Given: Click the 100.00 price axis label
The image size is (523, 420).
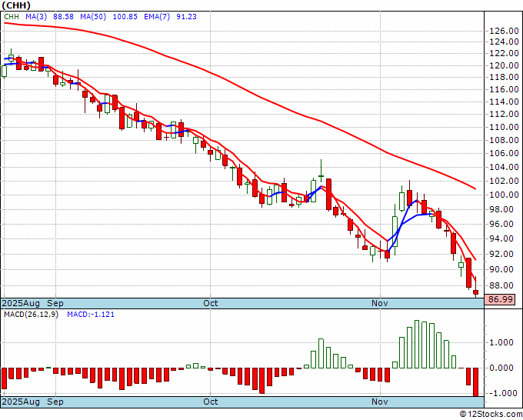Looking at the screenshot, I should [504, 195].
